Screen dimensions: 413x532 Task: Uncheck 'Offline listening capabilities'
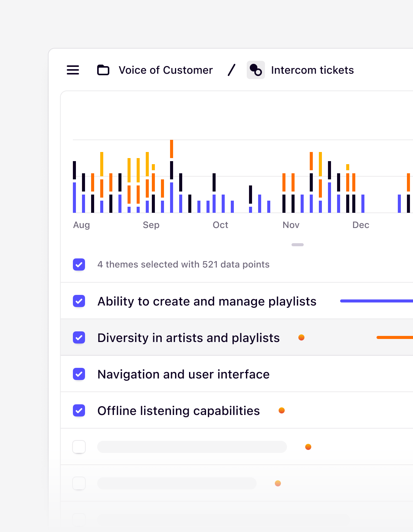[x=79, y=410]
